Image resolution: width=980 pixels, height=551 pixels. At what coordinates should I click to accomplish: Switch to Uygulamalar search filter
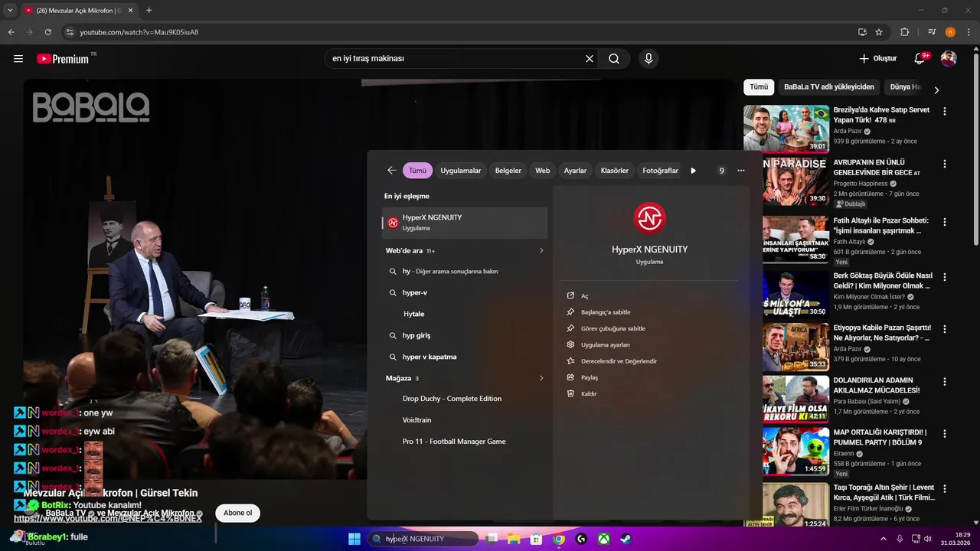[x=461, y=171]
